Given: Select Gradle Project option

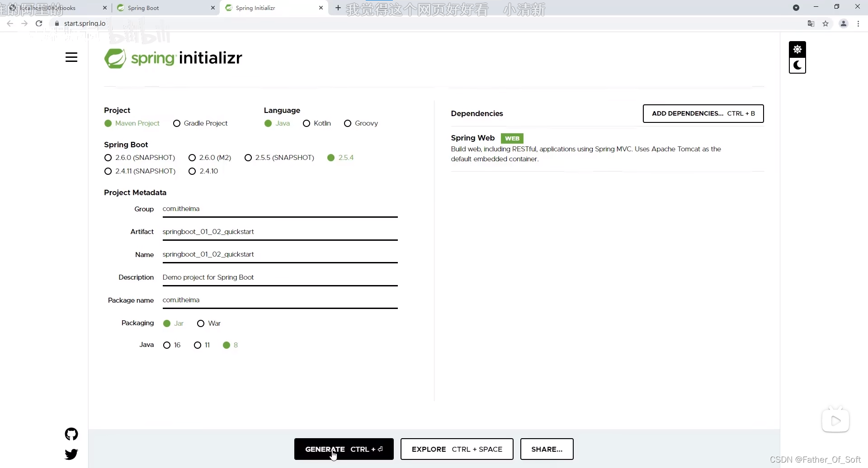Looking at the screenshot, I should [x=200, y=123].
